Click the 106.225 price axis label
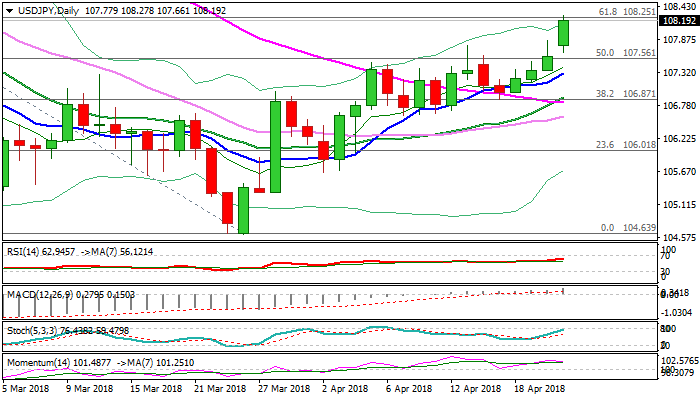Viewport: 700px width, 400px height. click(679, 138)
